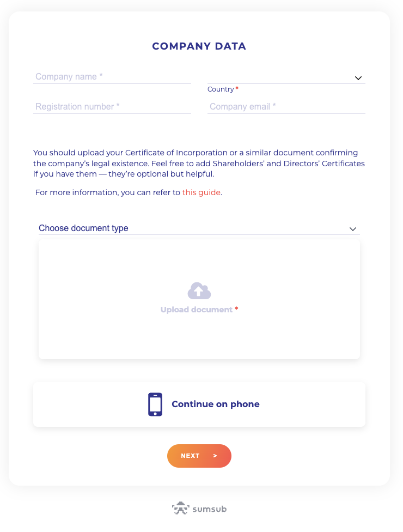403x532 pixels.
Task: Expand the Country dropdown chevron
Action: pyautogui.click(x=358, y=78)
